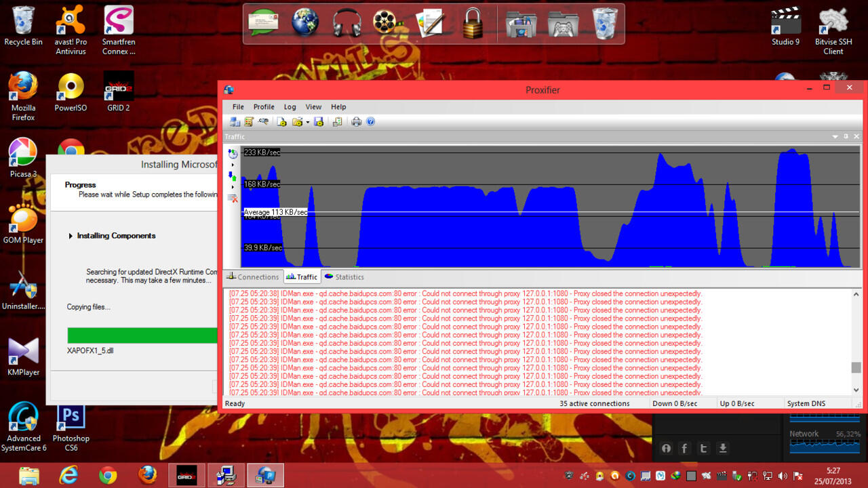Open Advanced SystemCare 6 desktop icon
Image resolution: width=868 pixels, height=488 pixels.
point(23,427)
